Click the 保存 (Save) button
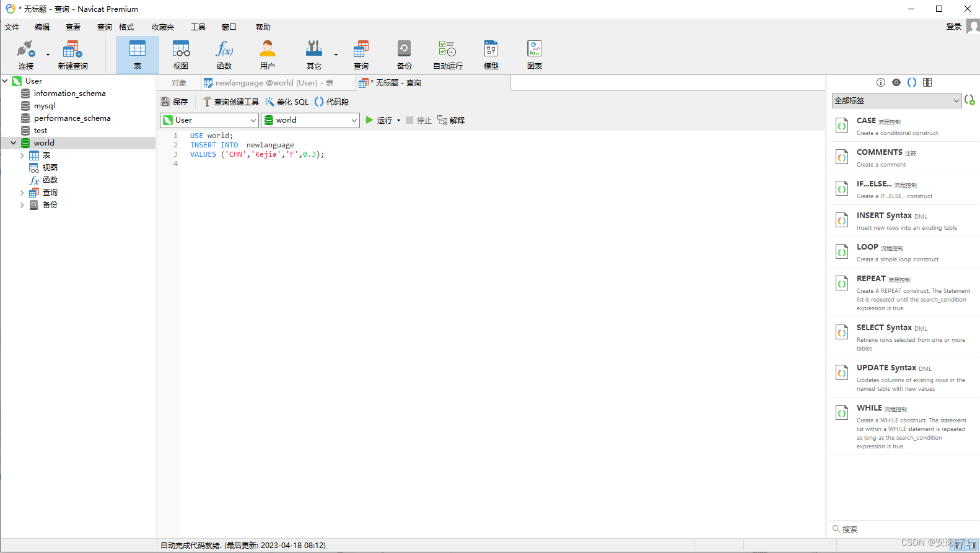Screen dimensions: 980x553 tap(174, 102)
